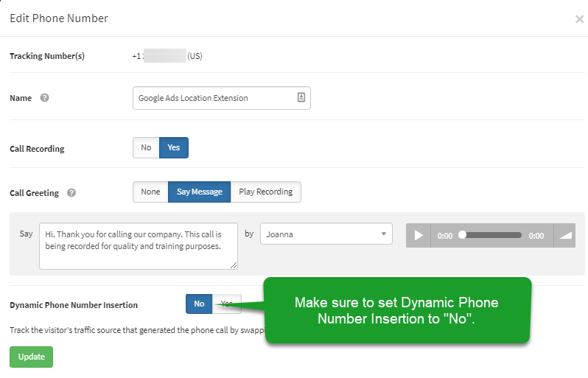The image size is (588, 378).
Task: Click the Name input field
Action: 222,98
